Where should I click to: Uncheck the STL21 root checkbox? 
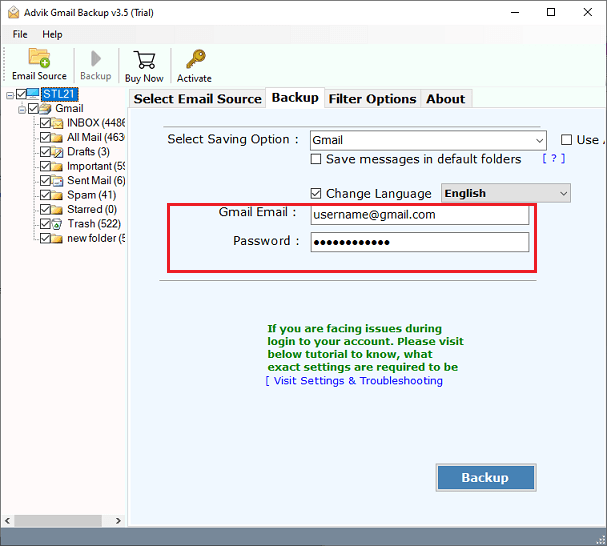point(21,94)
